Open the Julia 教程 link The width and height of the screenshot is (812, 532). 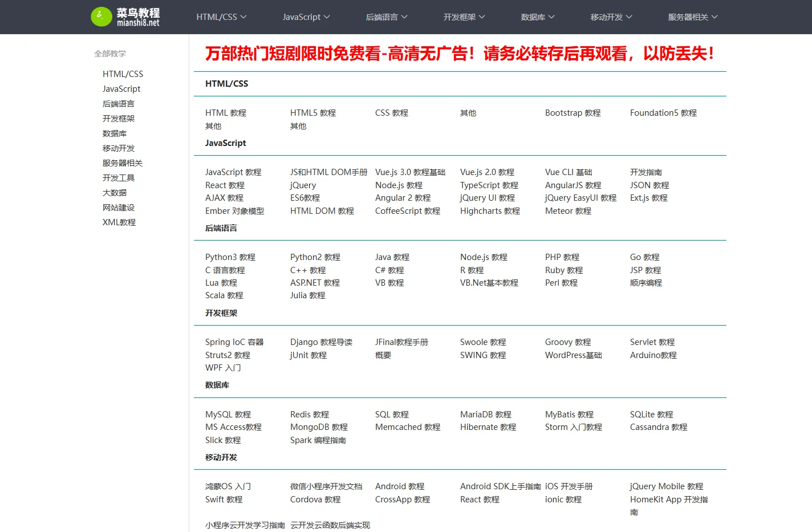click(308, 295)
